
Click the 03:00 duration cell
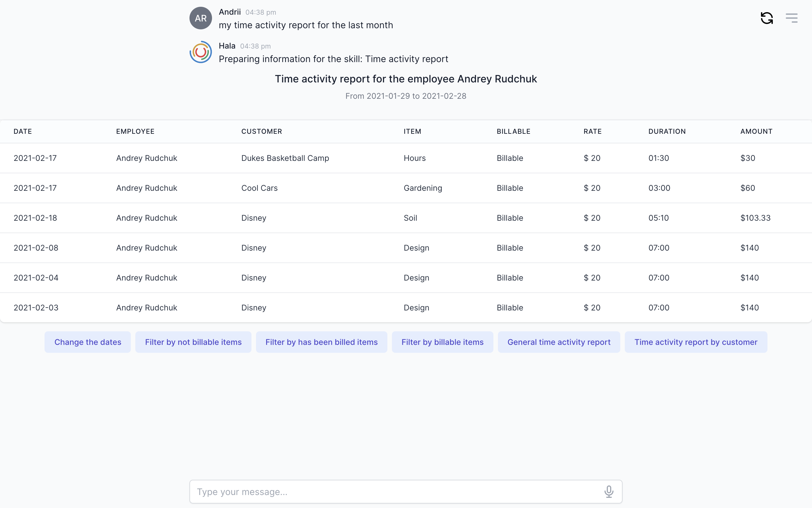coord(659,188)
